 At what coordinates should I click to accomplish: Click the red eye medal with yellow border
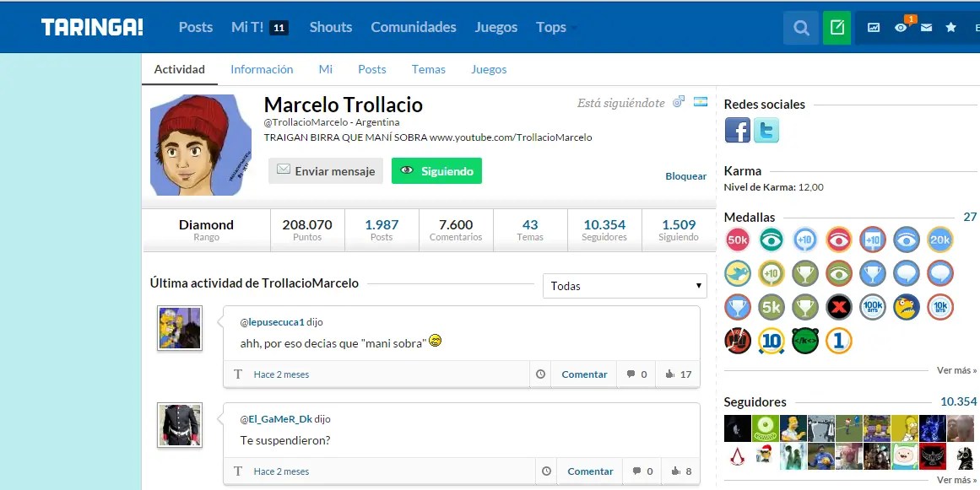[839, 240]
